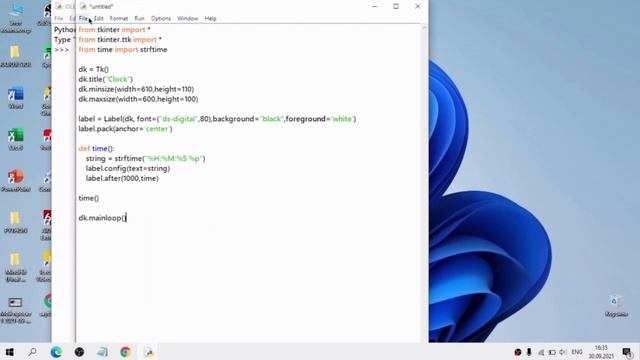640x360 pixels.
Task: Switch the ENG input language indicator
Action: coord(577,352)
